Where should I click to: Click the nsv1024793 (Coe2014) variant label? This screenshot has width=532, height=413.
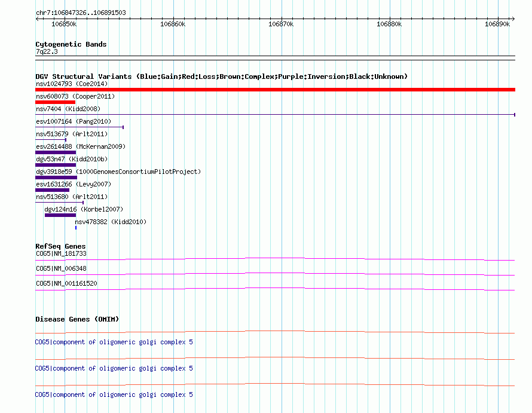tap(72, 84)
